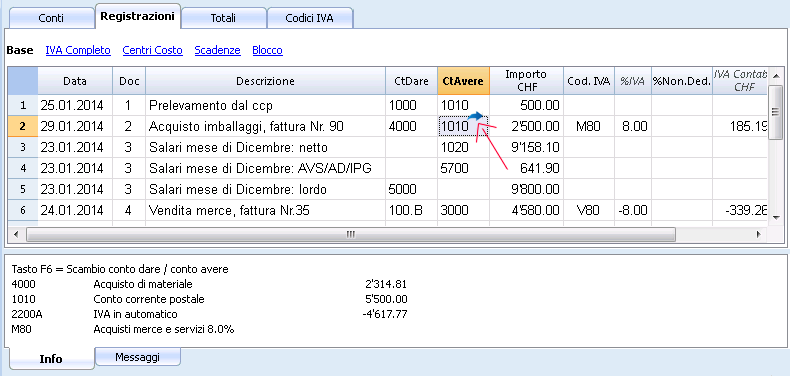Click the vertical scrollbar down arrow
Screen dimensions: 790x376
775,218
